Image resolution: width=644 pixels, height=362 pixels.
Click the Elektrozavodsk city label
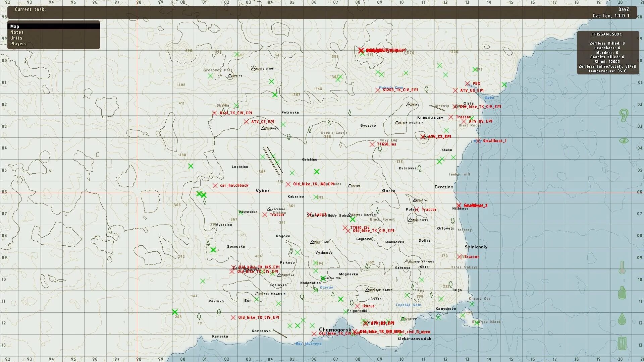tap(414, 339)
